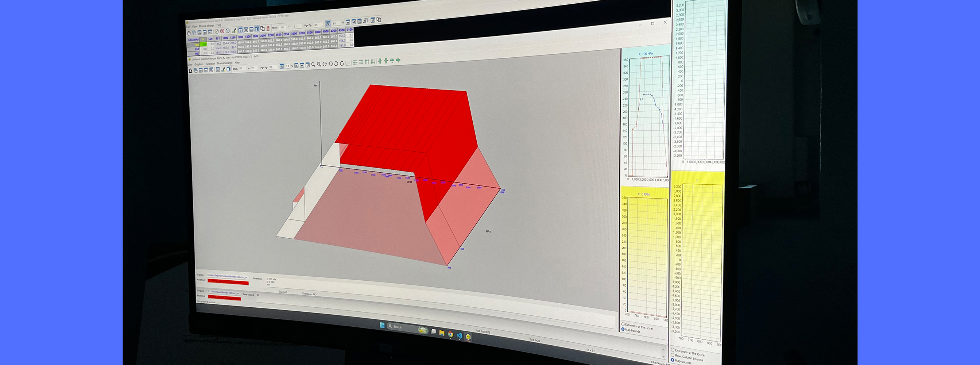The height and width of the screenshot is (365, 980).
Task: Click the uppercase M icon in the table window toolbar
Action: point(353,22)
